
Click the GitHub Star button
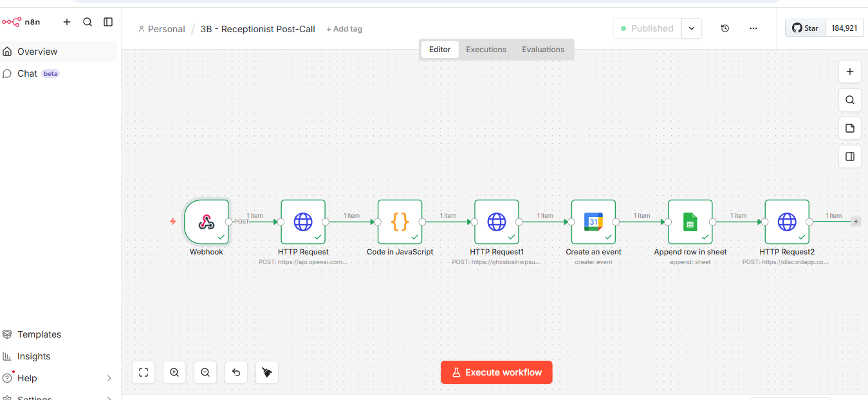(x=805, y=28)
